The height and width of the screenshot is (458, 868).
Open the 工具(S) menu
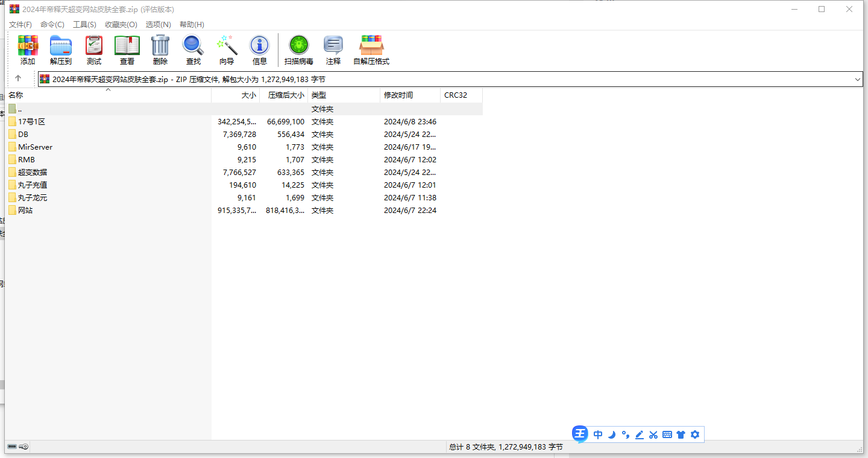[84, 25]
